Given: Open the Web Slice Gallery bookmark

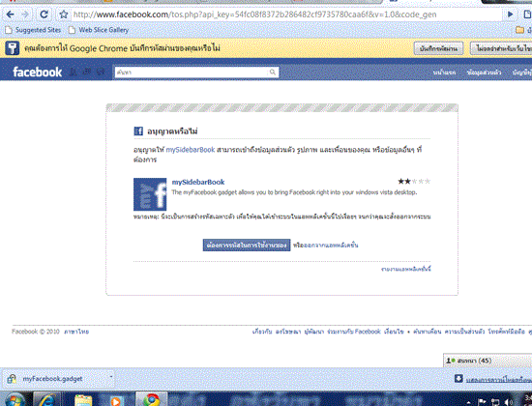Looking at the screenshot, I should (99, 30).
